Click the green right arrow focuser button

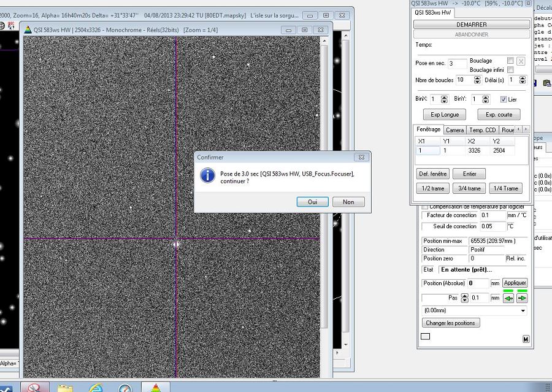click(522, 298)
